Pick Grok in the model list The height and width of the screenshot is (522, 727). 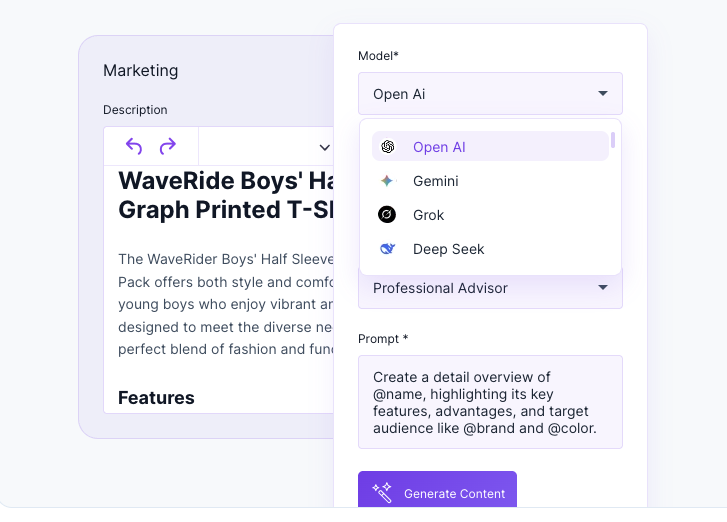tap(490, 215)
